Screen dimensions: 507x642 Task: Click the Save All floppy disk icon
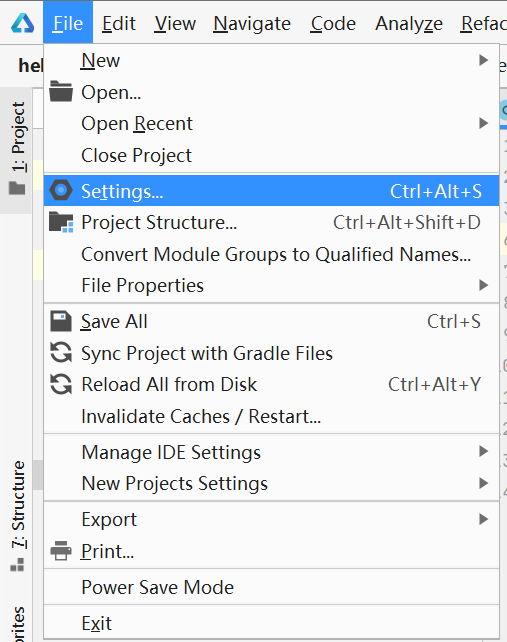[x=61, y=321]
